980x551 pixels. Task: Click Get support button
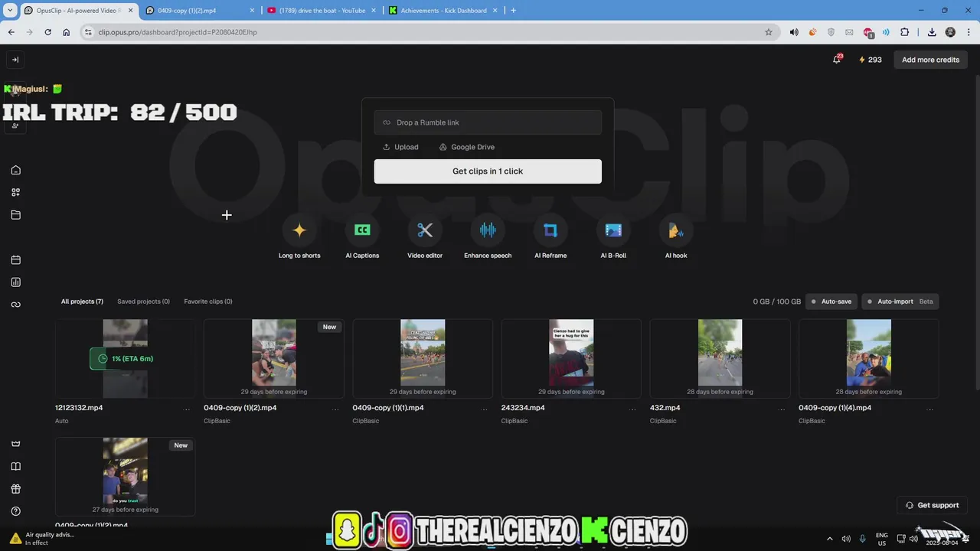tap(932, 505)
